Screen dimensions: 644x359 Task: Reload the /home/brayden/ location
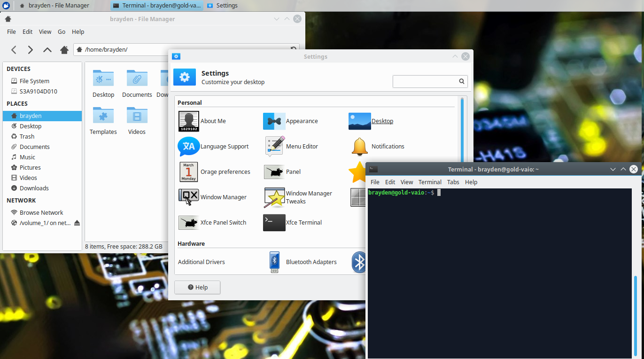pyautogui.click(x=294, y=48)
